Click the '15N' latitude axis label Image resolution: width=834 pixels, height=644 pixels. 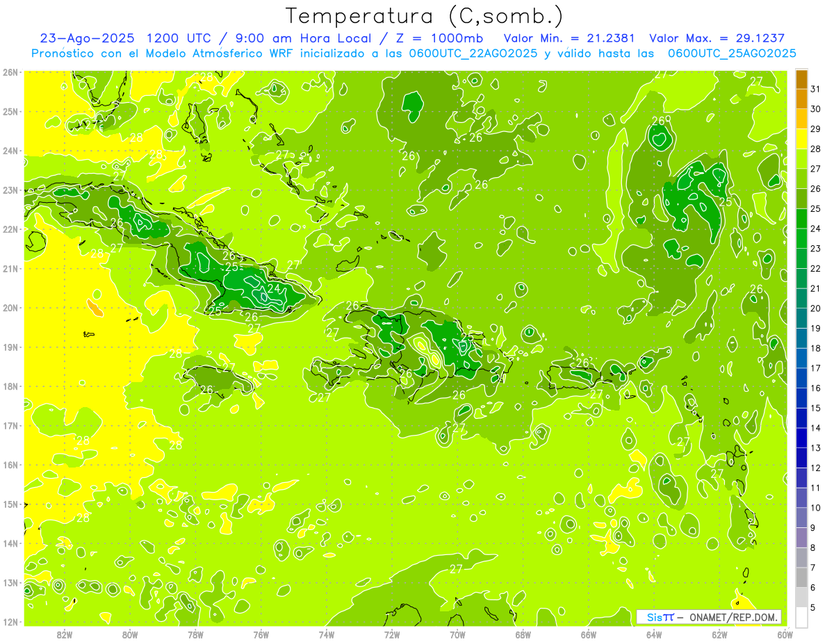click(x=10, y=504)
